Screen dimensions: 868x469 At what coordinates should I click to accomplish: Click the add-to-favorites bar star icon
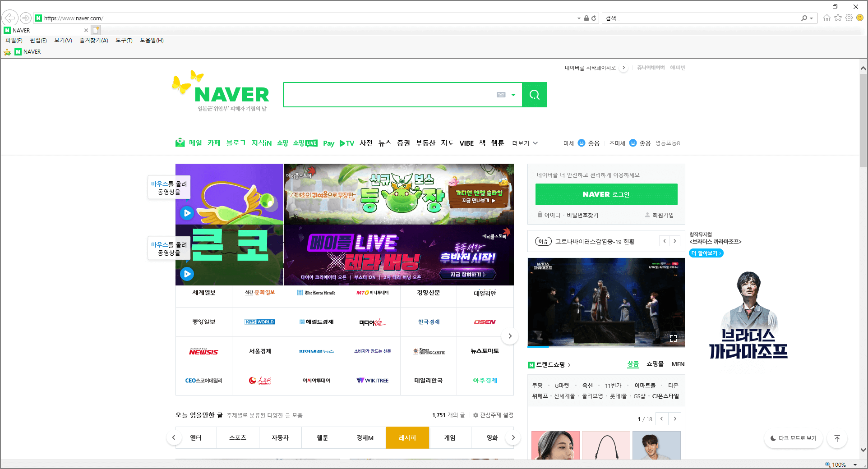coord(7,52)
